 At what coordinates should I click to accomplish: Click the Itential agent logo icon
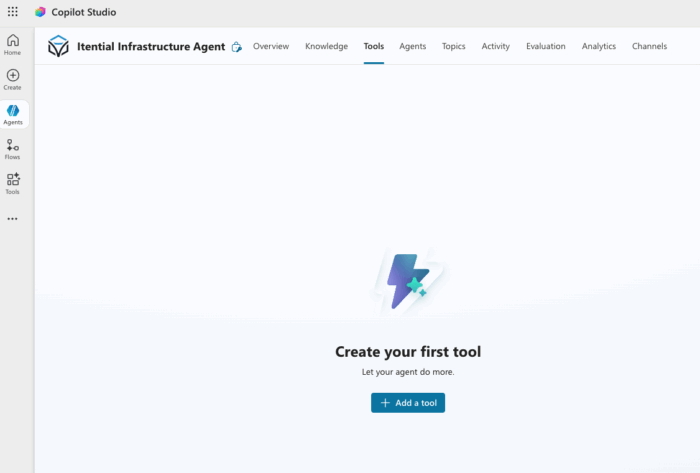tap(58, 46)
